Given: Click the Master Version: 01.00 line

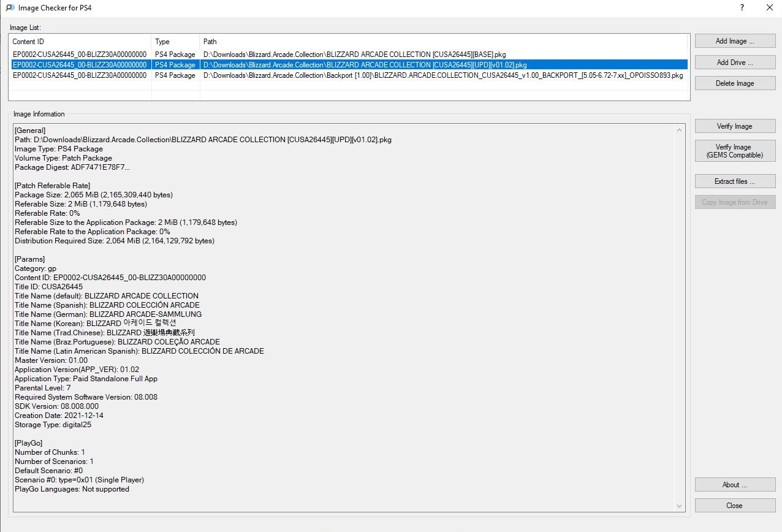Looking at the screenshot, I should (51, 360).
